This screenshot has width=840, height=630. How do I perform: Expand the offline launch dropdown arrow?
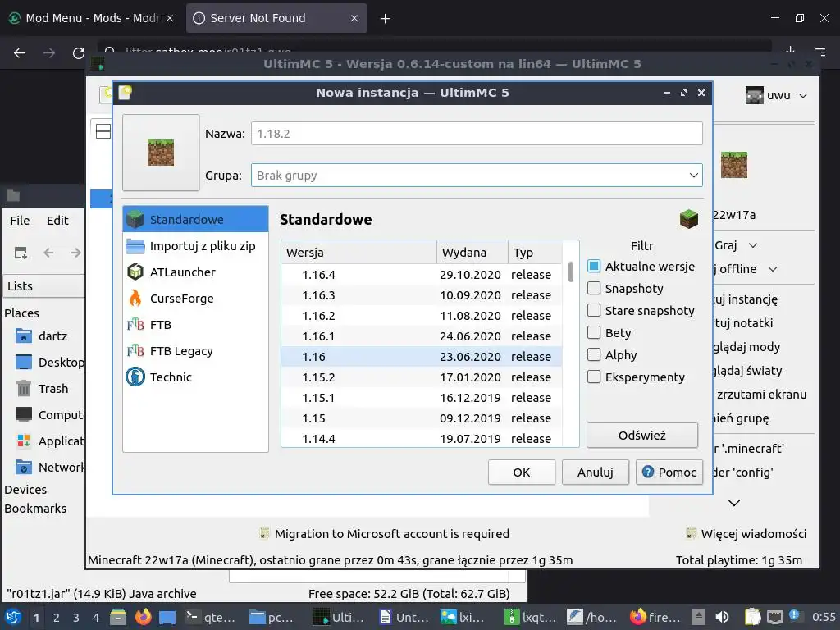click(x=773, y=269)
